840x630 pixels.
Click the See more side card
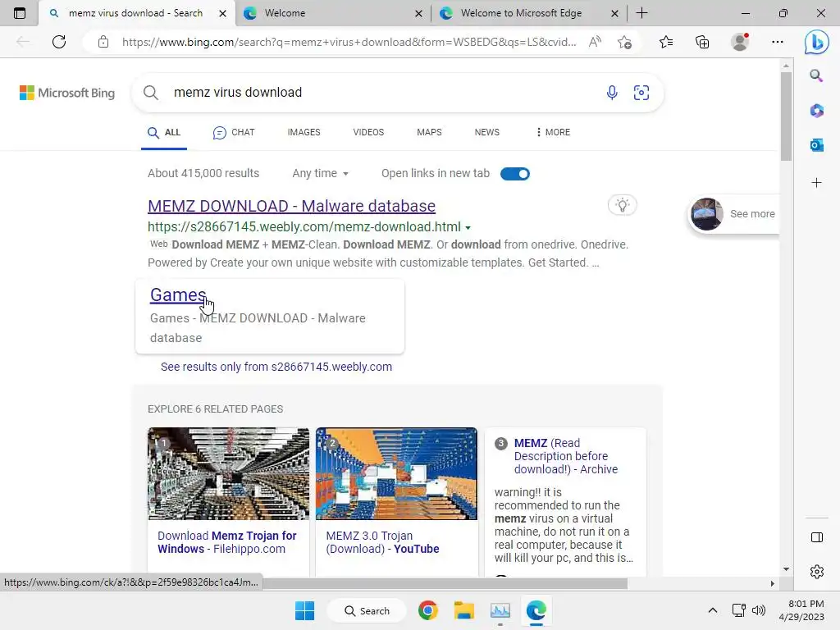coord(734,214)
